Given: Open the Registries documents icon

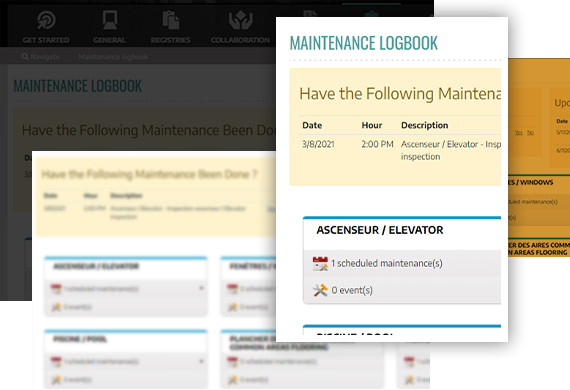Looking at the screenshot, I should 170,20.
